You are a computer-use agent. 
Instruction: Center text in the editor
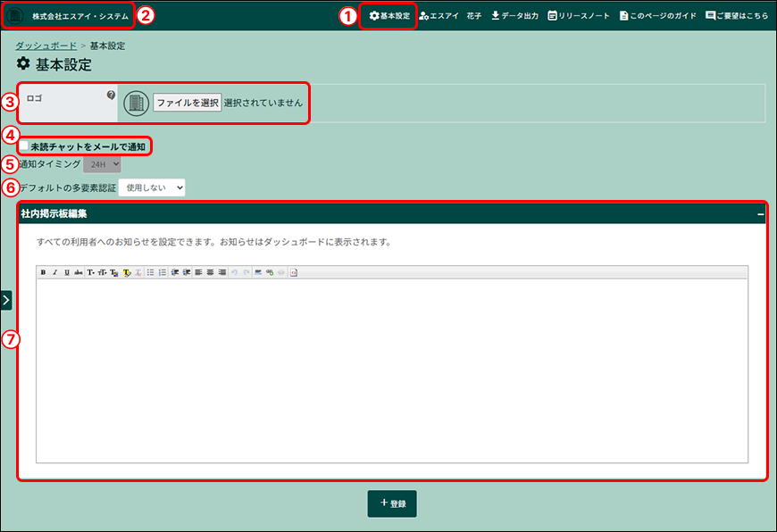[210, 272]
